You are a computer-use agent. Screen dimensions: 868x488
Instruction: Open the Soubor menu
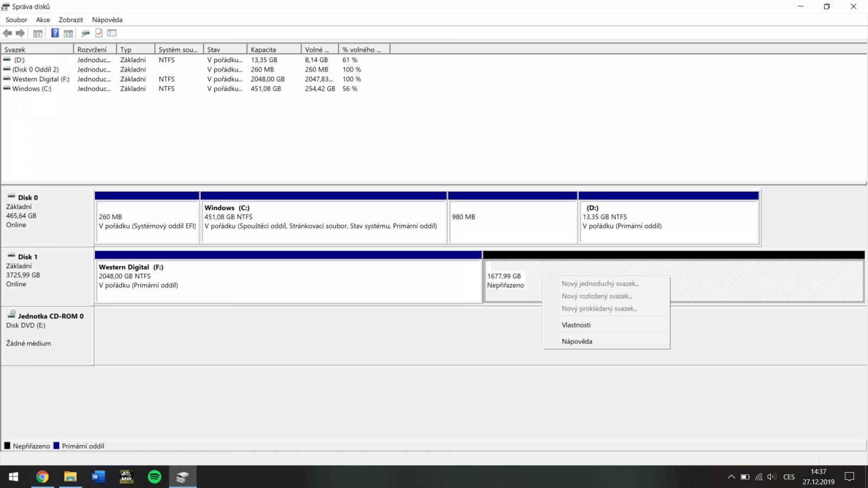coord(16,20)
